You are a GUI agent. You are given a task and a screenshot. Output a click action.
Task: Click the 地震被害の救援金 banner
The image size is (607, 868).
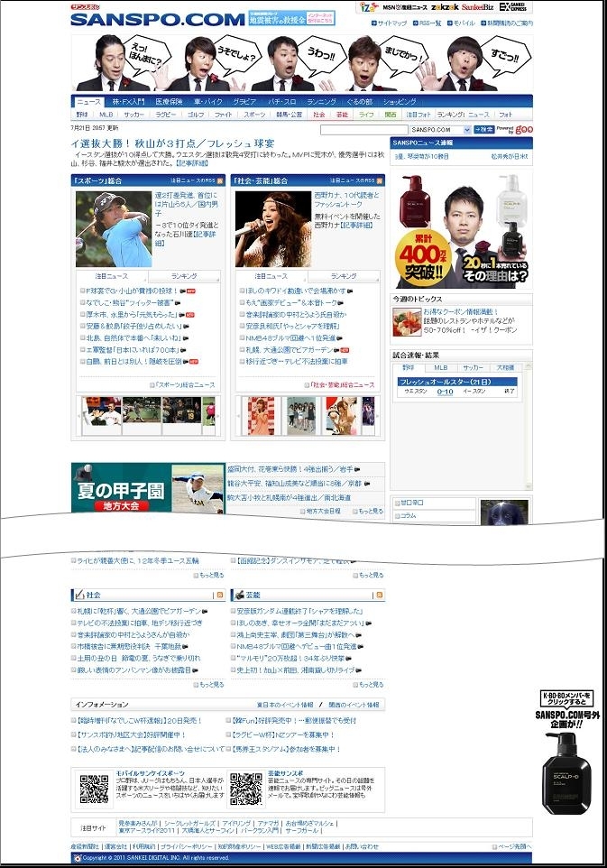(291, 18)
